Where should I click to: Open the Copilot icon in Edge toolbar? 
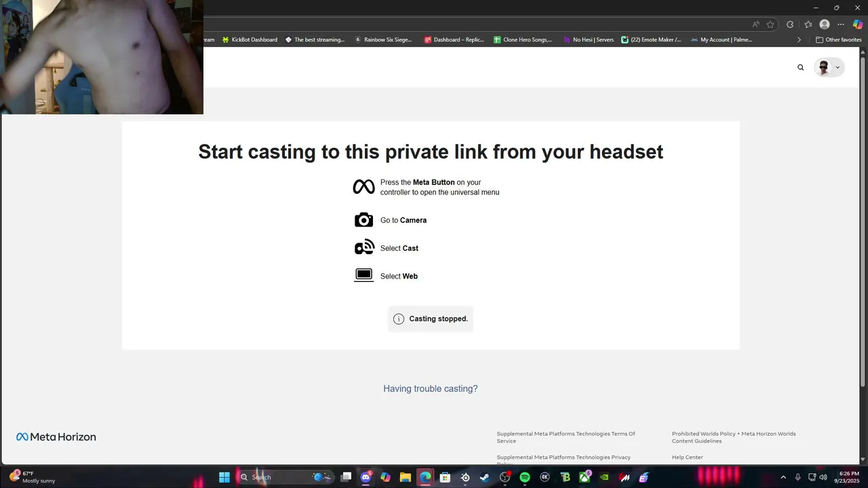coord(858,24)
